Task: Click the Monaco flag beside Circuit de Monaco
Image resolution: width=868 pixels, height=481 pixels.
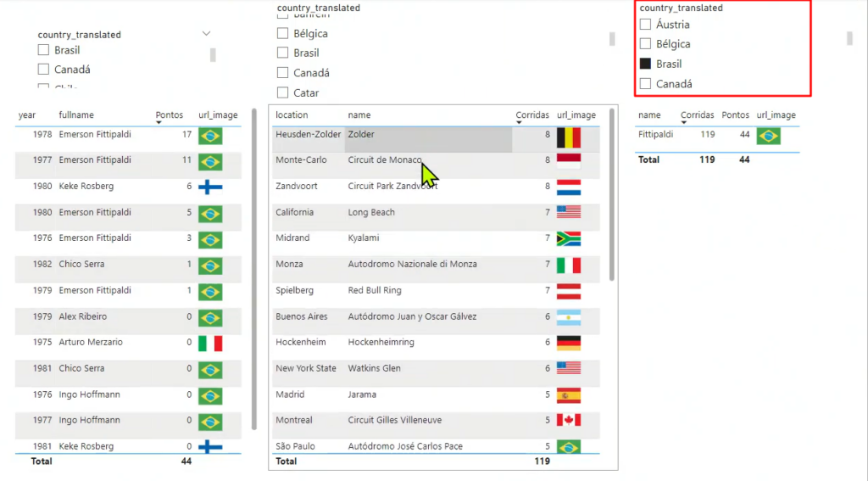Action: 568,160
